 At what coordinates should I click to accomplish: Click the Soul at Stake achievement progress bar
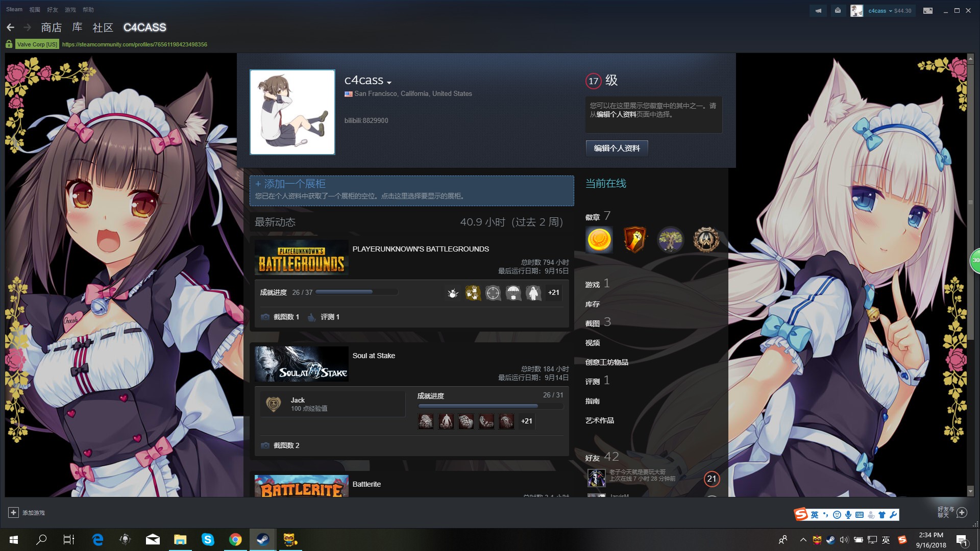pyautogui.click(x=491, y=406)
